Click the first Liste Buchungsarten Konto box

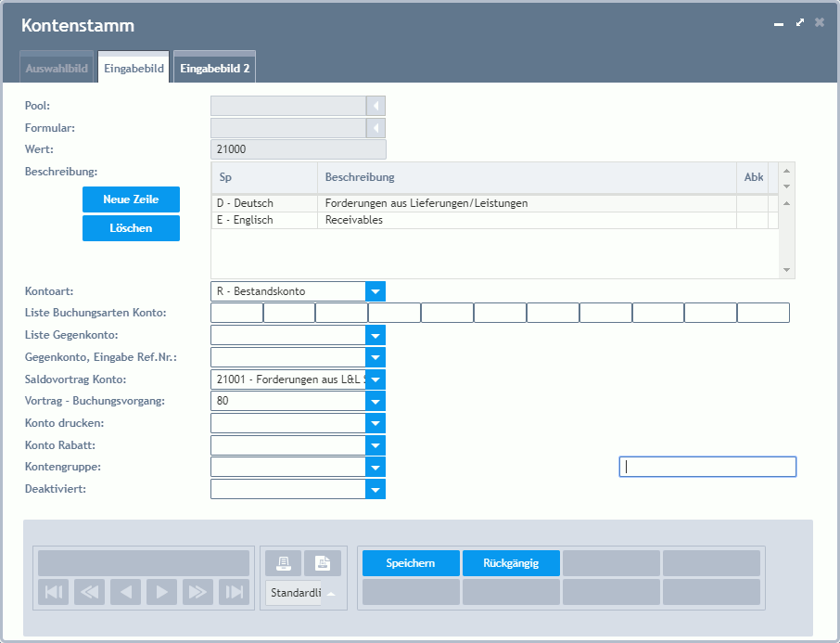tap(236, 313)
